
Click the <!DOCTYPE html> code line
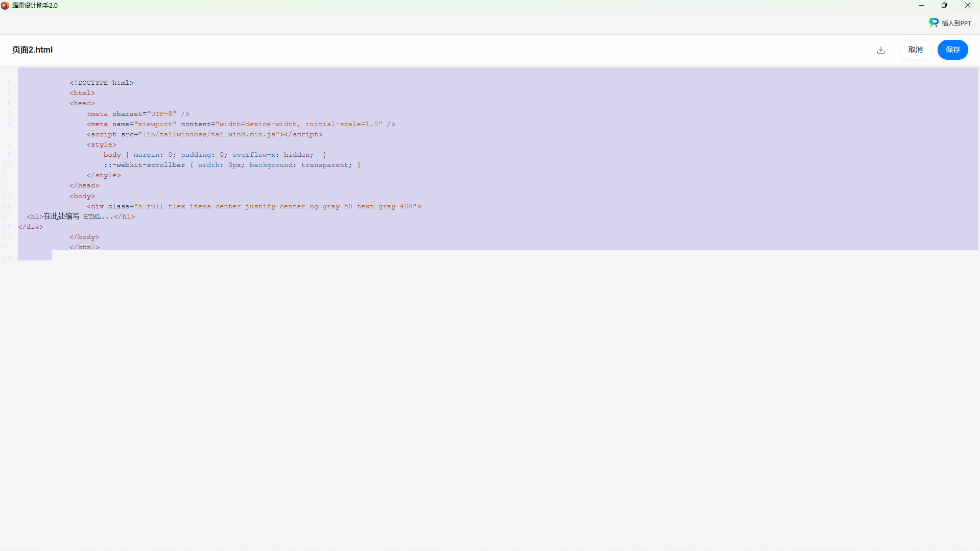tap(102, 83)
